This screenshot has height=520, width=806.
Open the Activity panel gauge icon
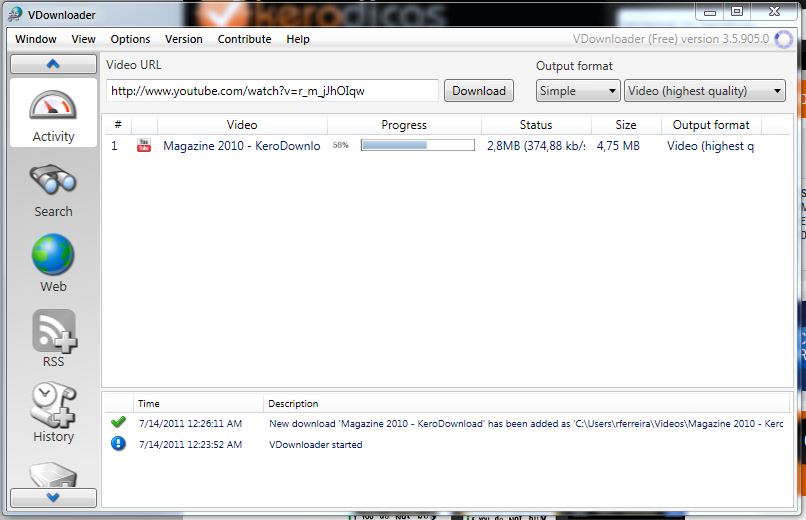click(53, 105)
